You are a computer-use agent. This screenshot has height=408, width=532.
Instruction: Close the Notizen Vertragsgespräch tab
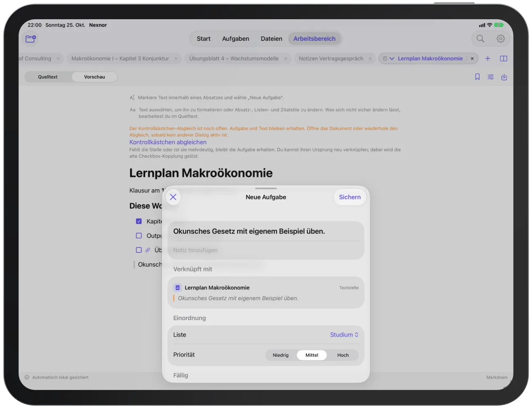[370, 58]
